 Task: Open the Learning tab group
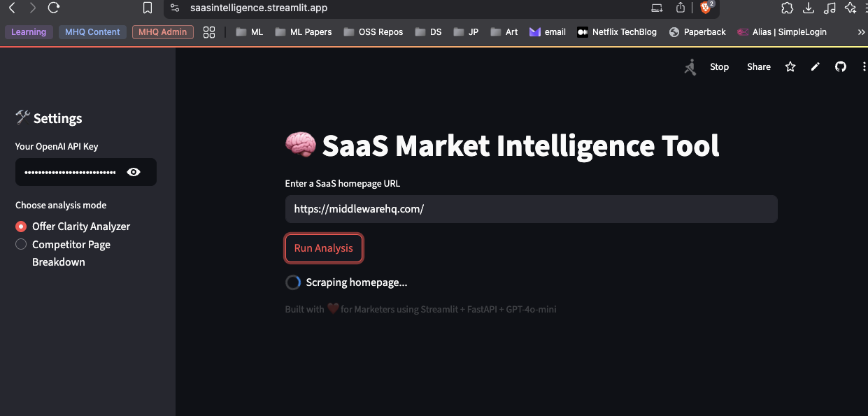[29, 32]
